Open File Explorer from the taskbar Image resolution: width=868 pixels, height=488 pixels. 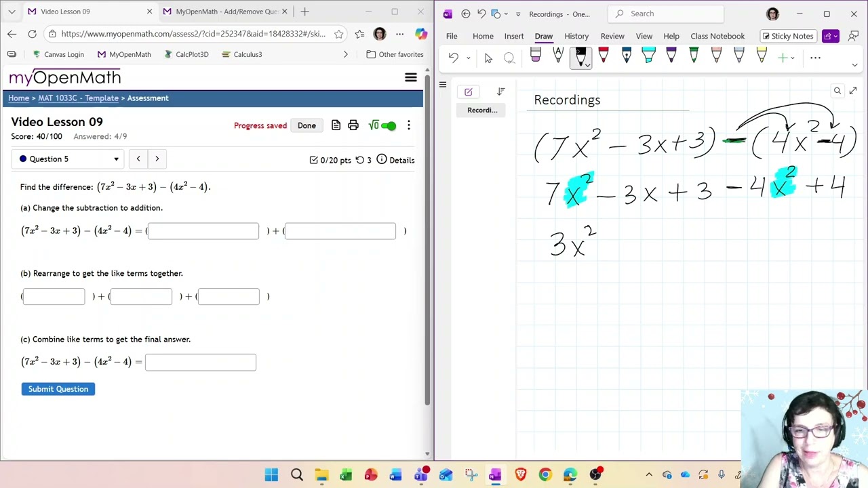click(x=321, y=474)
